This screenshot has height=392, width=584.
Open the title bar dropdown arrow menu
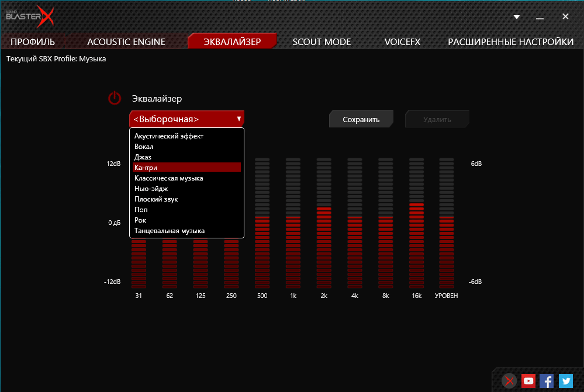[517, 17]
